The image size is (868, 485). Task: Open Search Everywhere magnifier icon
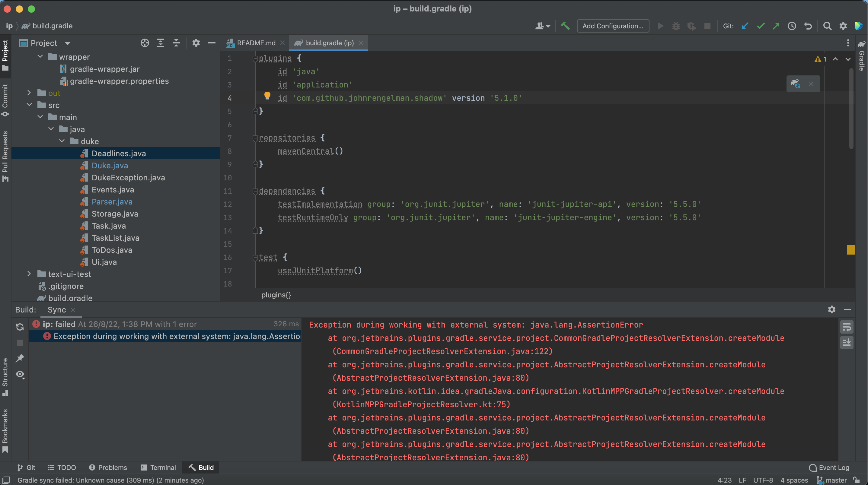(827, 26)
